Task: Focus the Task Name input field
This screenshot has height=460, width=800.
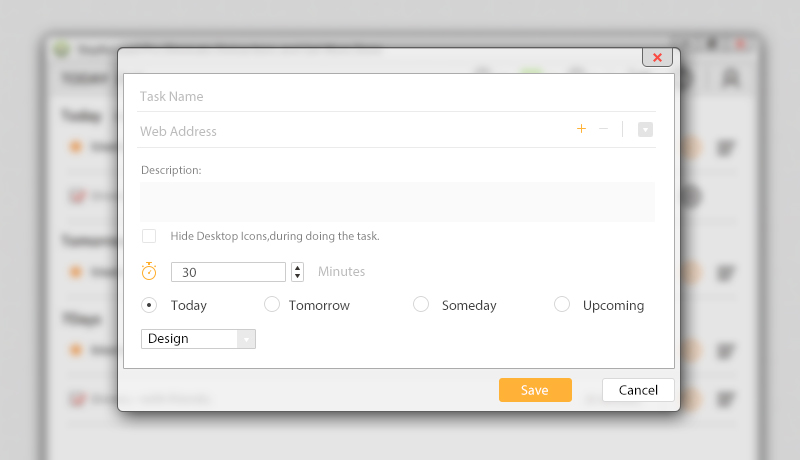Action: [x=396, y=97]
